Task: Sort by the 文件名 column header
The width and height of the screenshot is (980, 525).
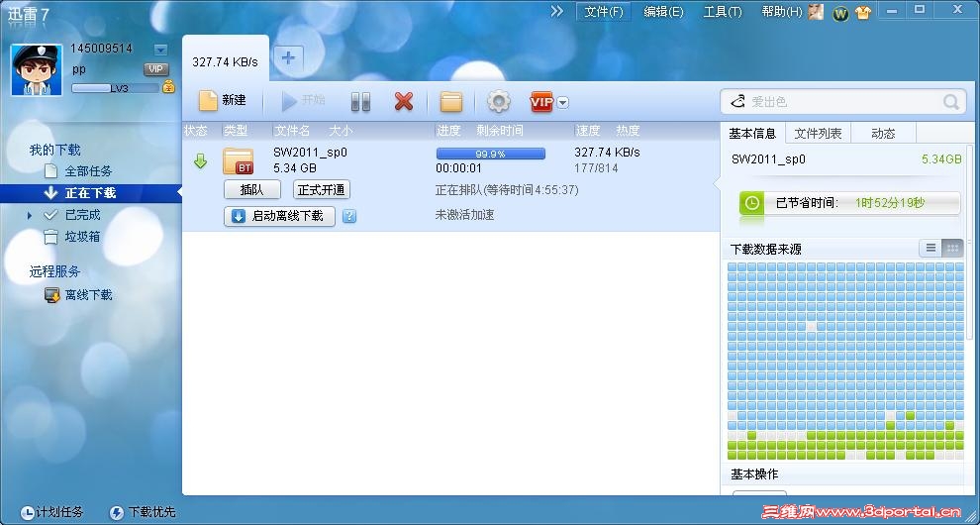Action: click(x=292, y=131)
